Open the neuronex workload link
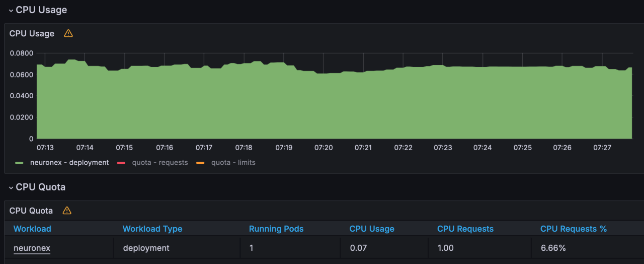Viewport: 644px width, 264px height. point(32,248)
